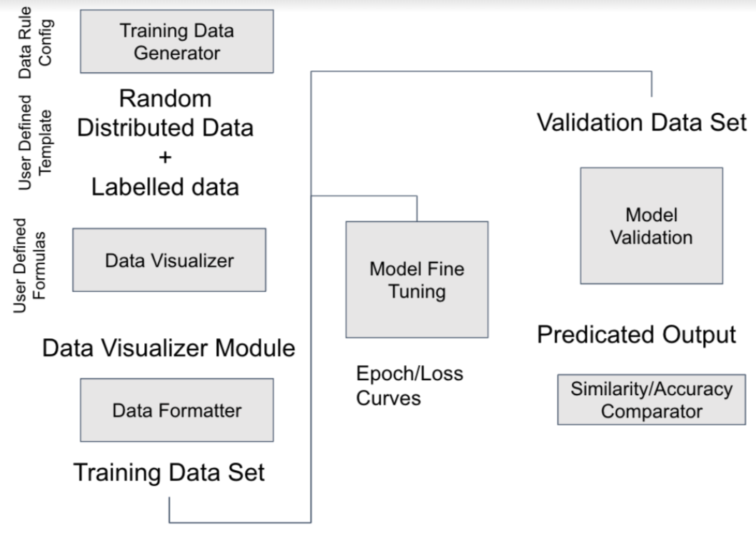
Task: Select the rotated User Defined Formulas label
Action: click(x=29, y=265)
